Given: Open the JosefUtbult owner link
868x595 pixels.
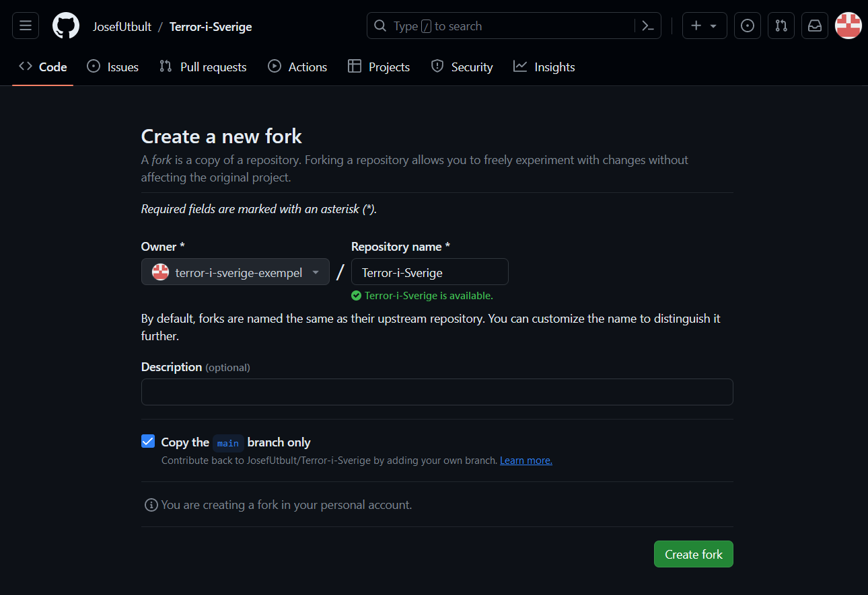Looking at the screenshot, I should 122,27.
